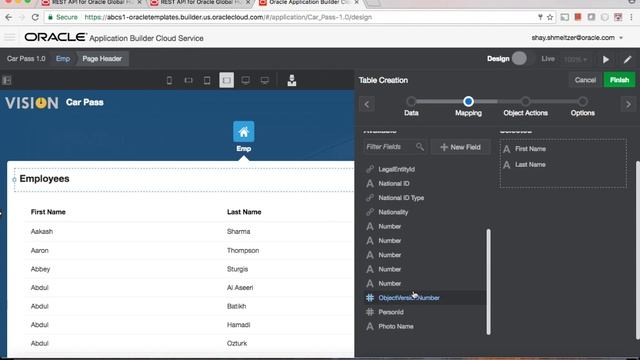Click Last Name in selected fields
The height and width of the screenshot is (360, 640).
pyautogui.click(x=530, y=164)
